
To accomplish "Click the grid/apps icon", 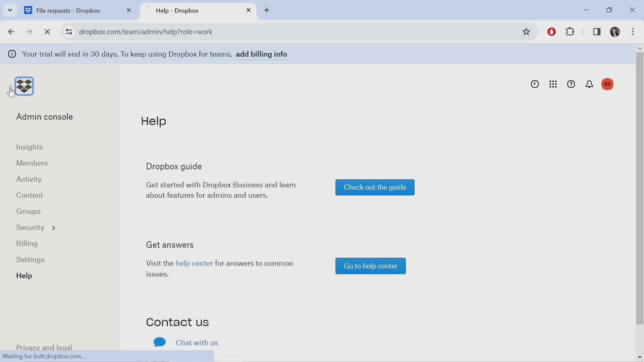I will (553, 84).
